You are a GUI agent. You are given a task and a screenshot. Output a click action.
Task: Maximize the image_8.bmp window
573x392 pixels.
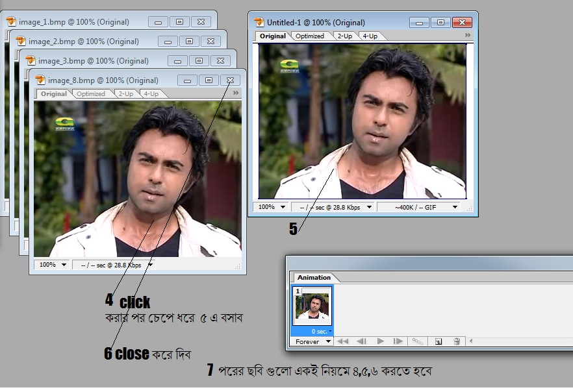(209, 80)
